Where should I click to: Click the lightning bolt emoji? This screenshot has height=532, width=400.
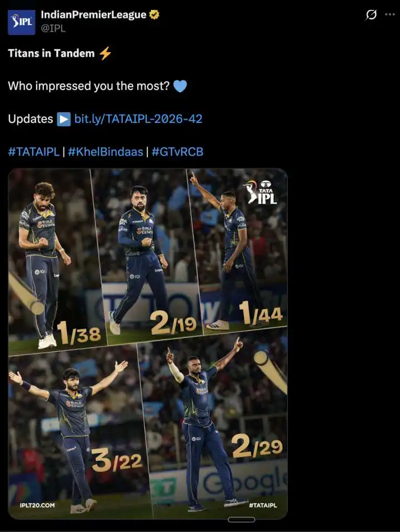click(x=106, y=53)
